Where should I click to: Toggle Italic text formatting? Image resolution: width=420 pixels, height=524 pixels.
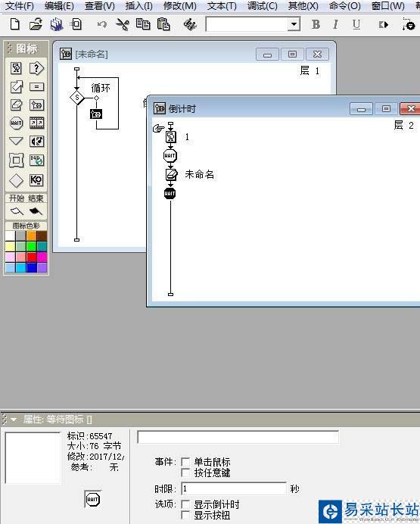click(335, 24)
